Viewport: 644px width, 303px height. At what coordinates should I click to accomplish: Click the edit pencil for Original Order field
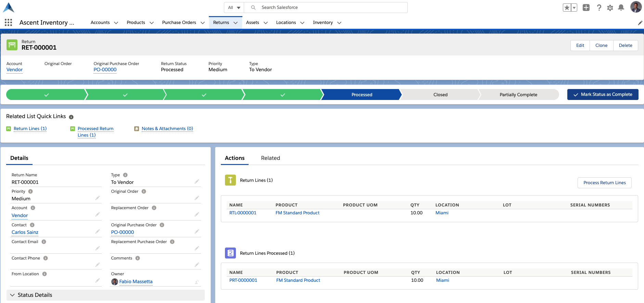point(197,198)
